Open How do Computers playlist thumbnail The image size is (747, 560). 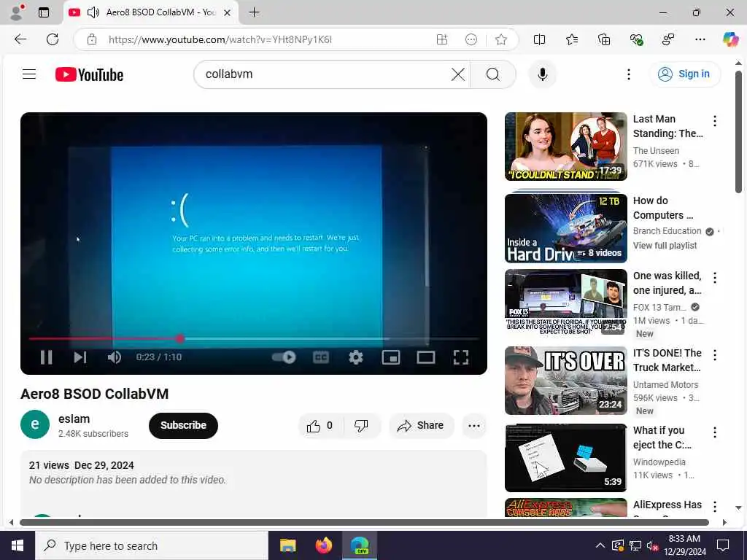[566, 227]
